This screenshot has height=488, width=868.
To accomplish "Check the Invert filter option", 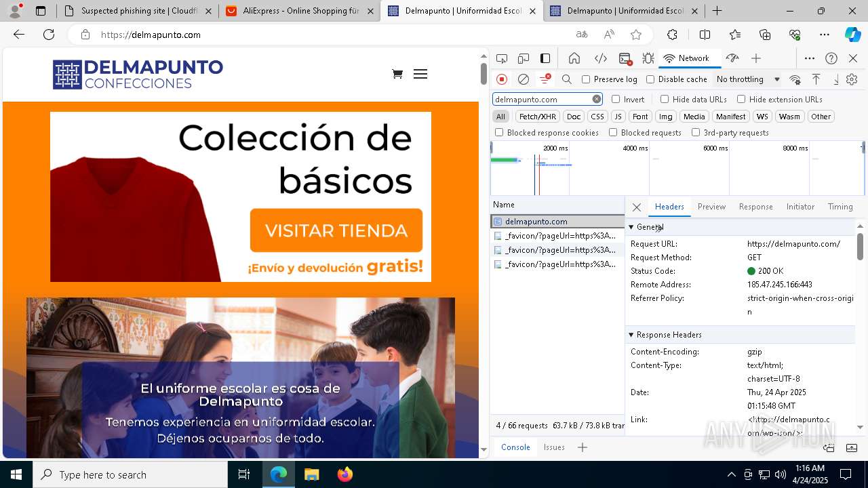I will [616, 99].
